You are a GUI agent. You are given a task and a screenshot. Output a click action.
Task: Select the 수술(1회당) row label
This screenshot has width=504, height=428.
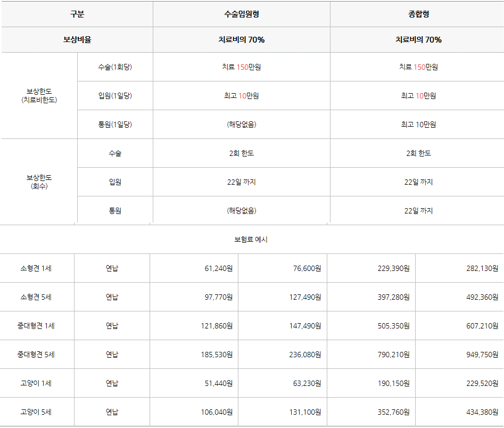click(115, 67)
